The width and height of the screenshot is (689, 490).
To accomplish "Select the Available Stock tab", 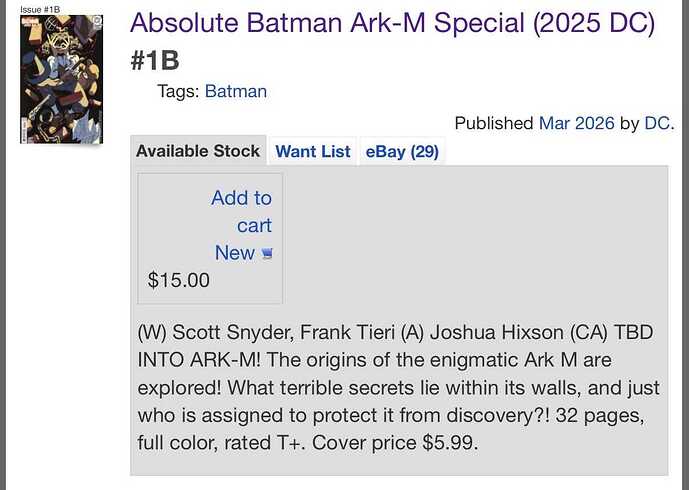I will click(198, 151).
